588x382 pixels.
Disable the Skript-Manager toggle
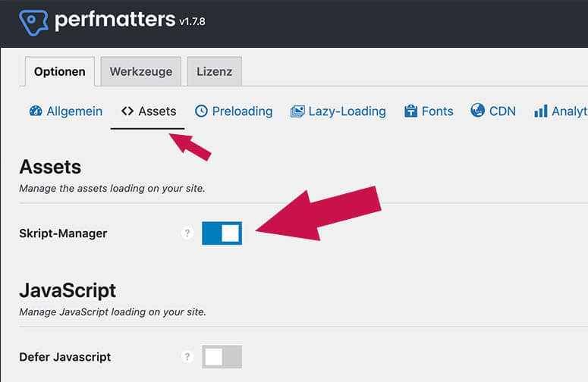[x=222, y=233]
